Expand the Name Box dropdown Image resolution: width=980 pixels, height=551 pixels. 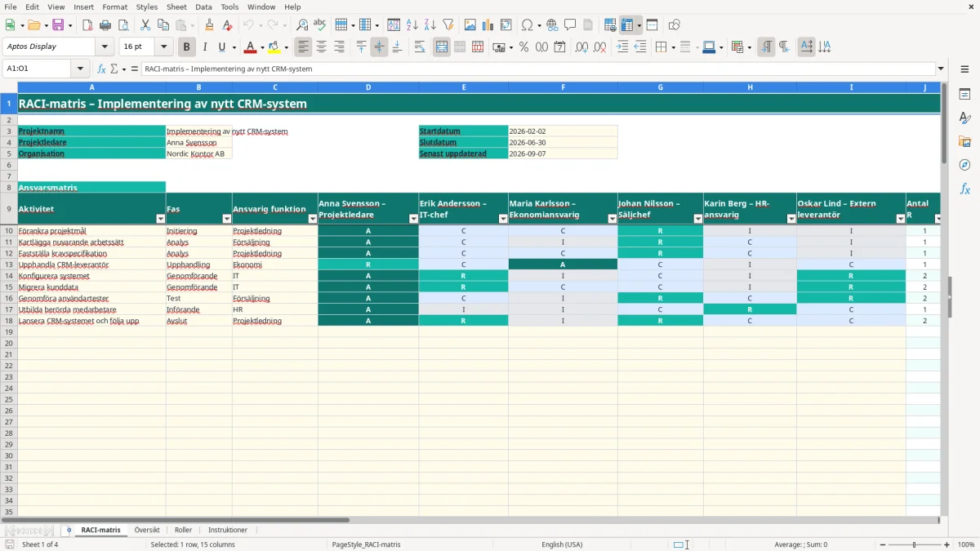80,69
